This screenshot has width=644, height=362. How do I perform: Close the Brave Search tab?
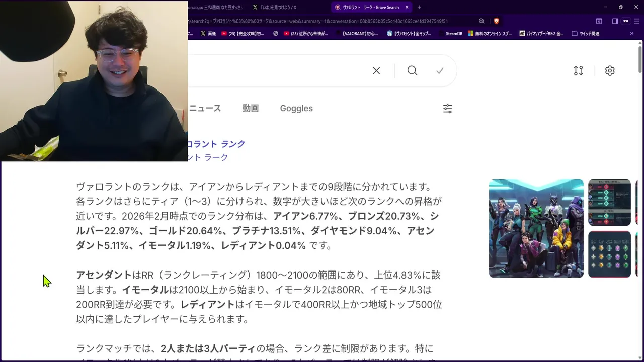click(407, 7)
